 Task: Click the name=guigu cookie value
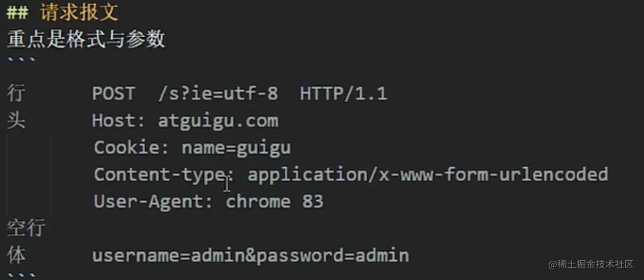click(x=236, y=147)
